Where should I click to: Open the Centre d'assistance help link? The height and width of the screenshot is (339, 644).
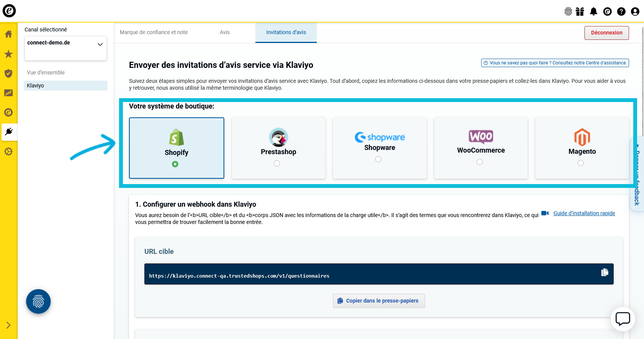(x=555, y=63)
